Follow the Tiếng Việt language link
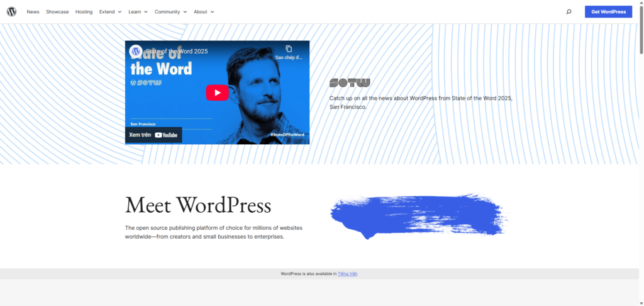The image size is (644, 306). tap(347, 274)
